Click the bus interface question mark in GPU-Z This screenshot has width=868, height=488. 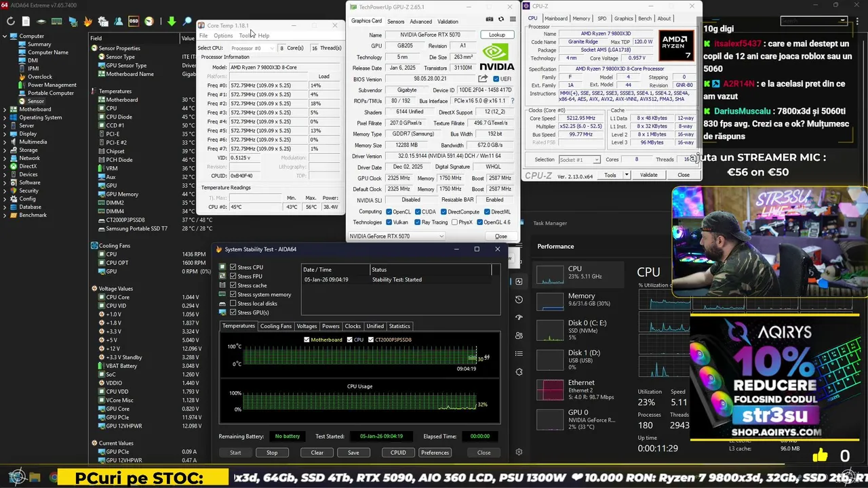point(512,101)
